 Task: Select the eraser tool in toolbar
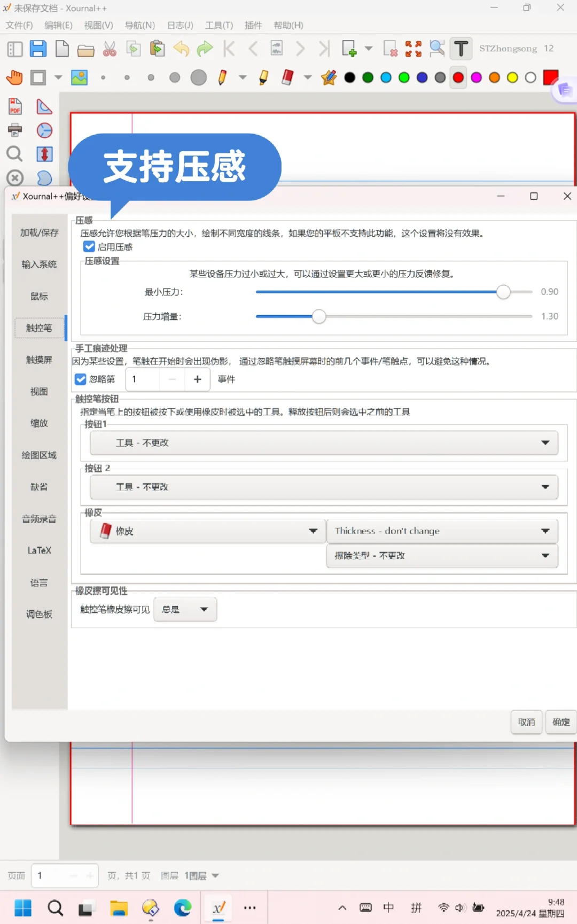(287, 77)
